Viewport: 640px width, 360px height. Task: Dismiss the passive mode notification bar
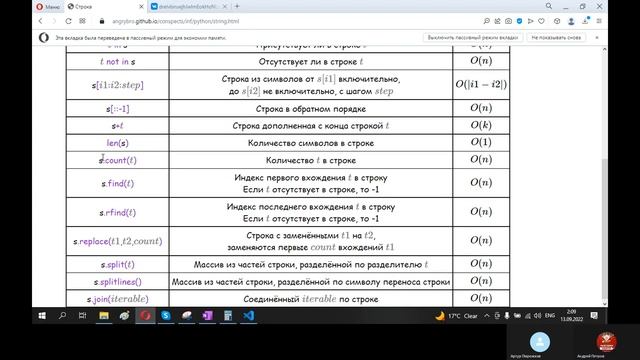tap(597, 38)
